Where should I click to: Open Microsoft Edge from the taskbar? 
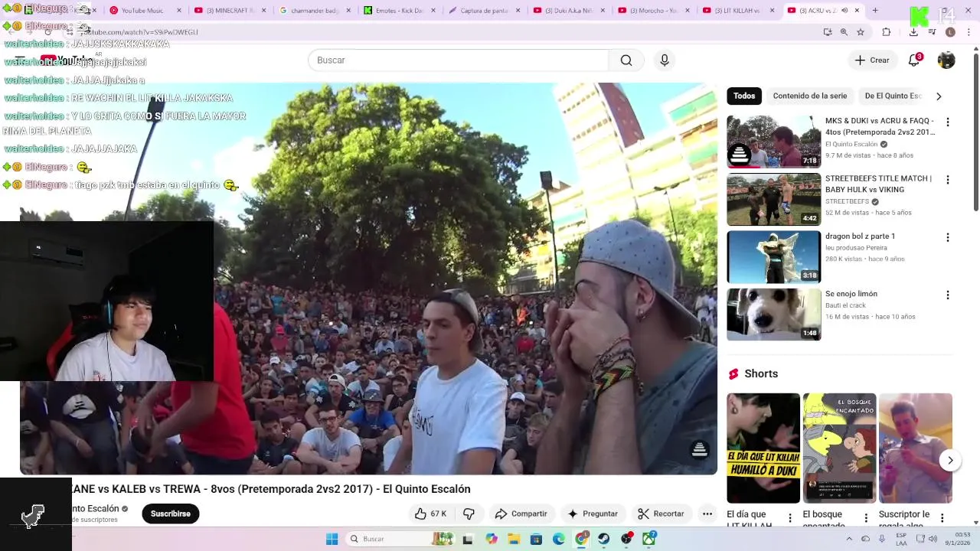pos(559,540)
